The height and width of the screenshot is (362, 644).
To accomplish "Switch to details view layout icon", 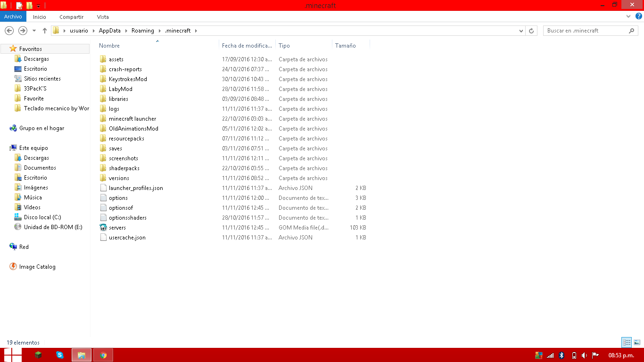I will pos(627,343).
